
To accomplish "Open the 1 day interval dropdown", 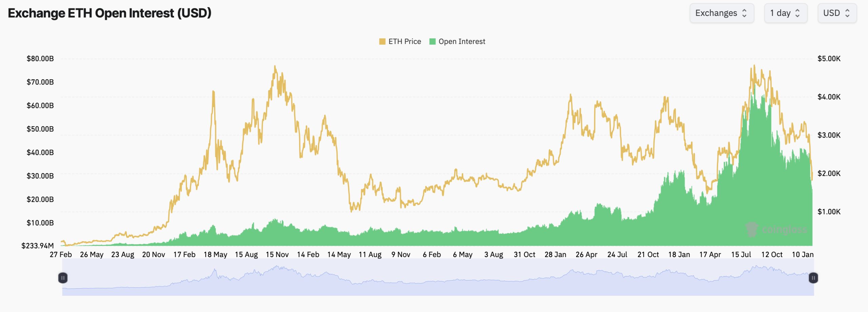I will pos(785,13).
